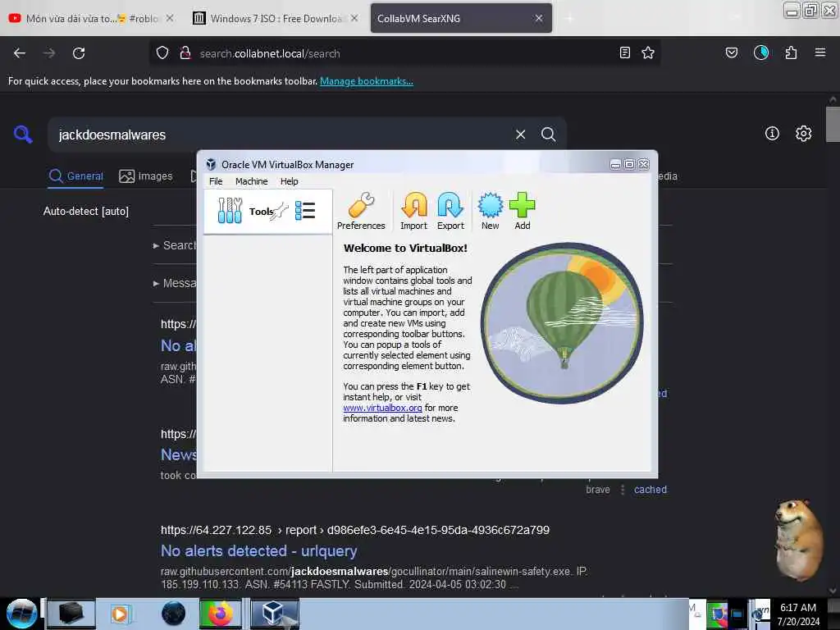Select the Tools item in VirtualBox
This screenshot has width=840, height=630.
[268, 211]
